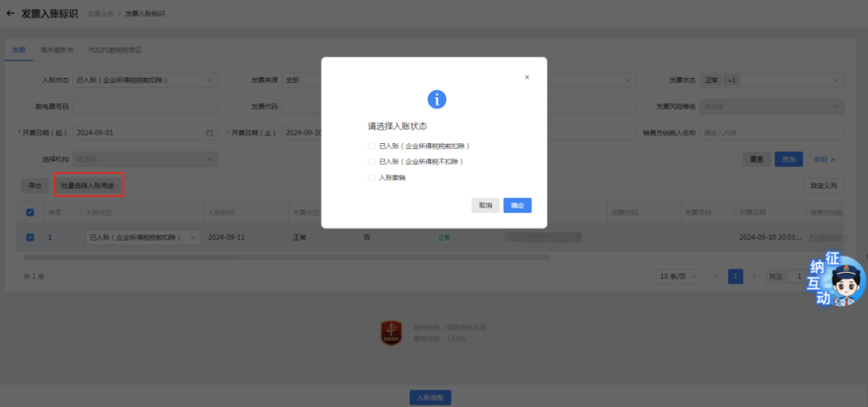The height and width of the screenshot is (407, 868).
Task: Open row 1 入账状态 dropdown
Action: (x=143, y=237)
